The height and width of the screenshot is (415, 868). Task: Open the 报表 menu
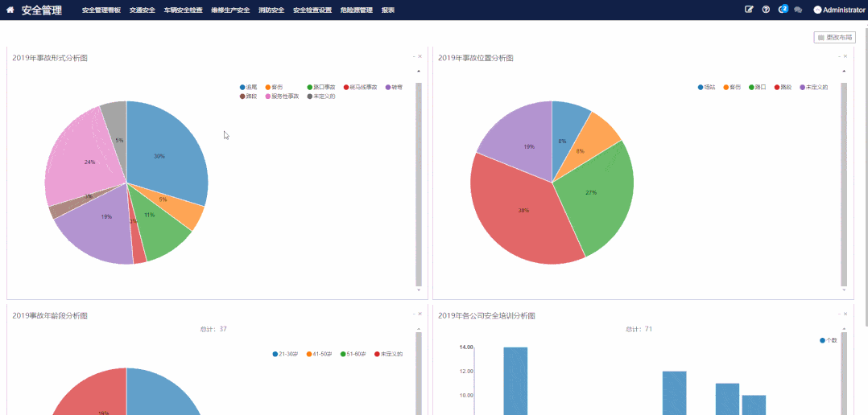388,10
